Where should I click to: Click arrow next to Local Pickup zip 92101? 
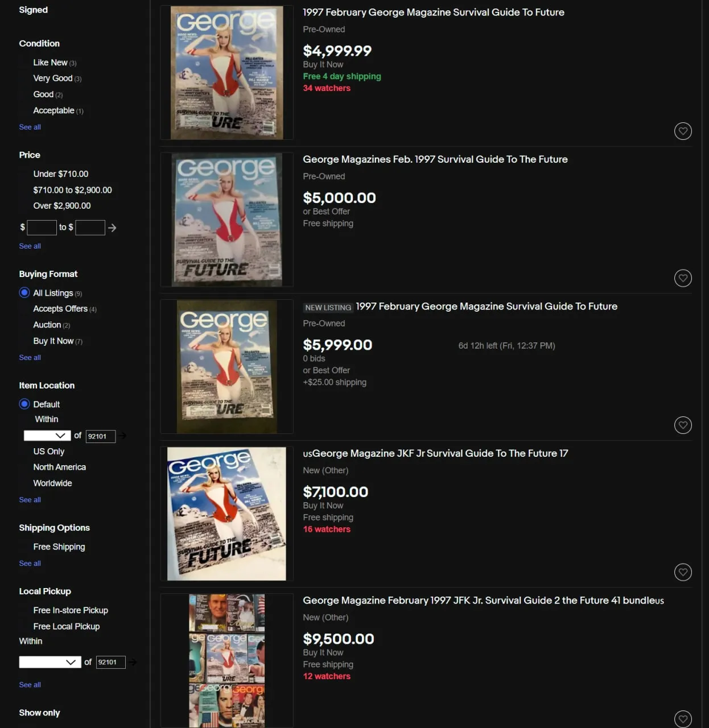(133, 662)
